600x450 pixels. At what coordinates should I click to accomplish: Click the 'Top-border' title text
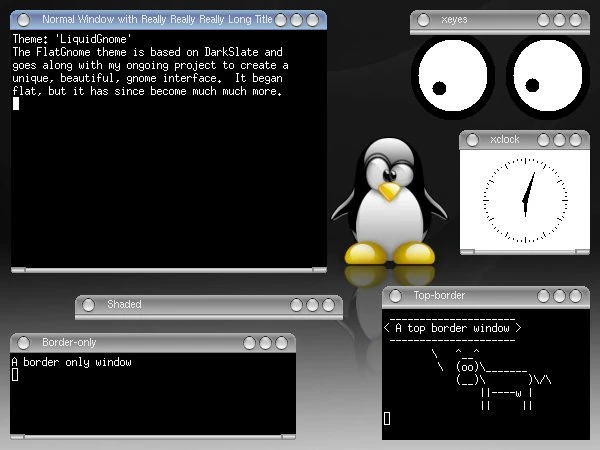click(x=439, y=295)
